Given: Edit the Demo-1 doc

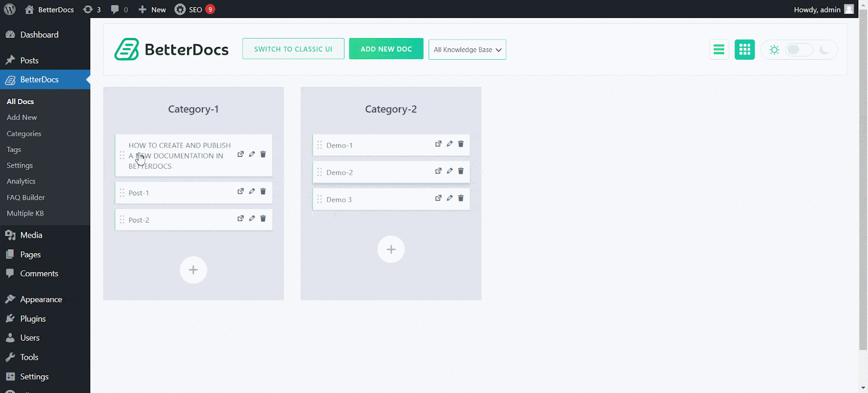Looking at the screenshot, I should pos(450,144).
